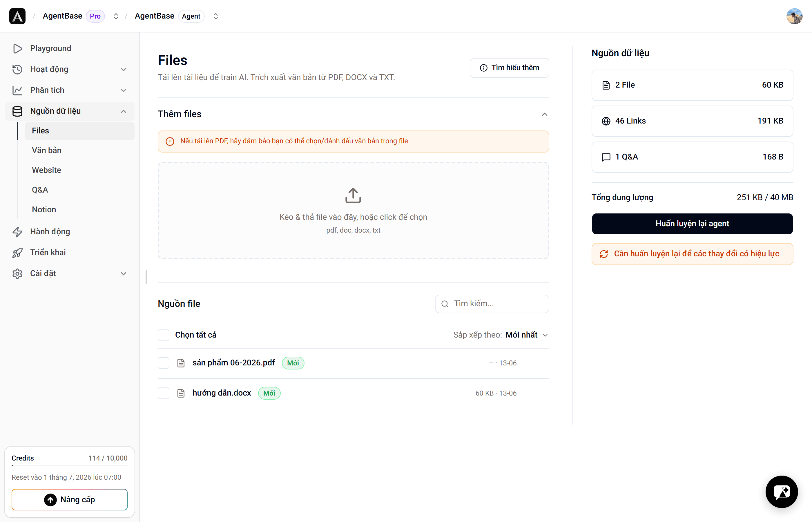
Task: Open the user avatar menu
Action: click(x=794, y=16)
